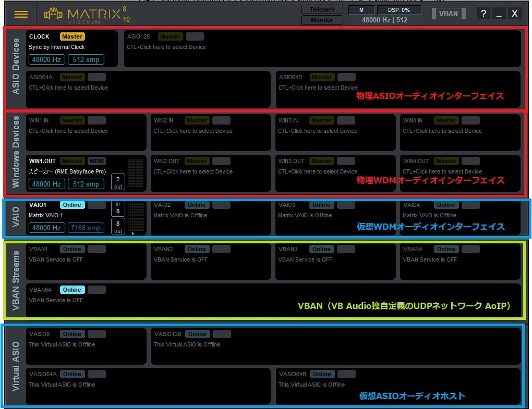Open help with the ? icon
Image resolution: width=532 pixels, height=409 pixels.
(x=483, y=13)
